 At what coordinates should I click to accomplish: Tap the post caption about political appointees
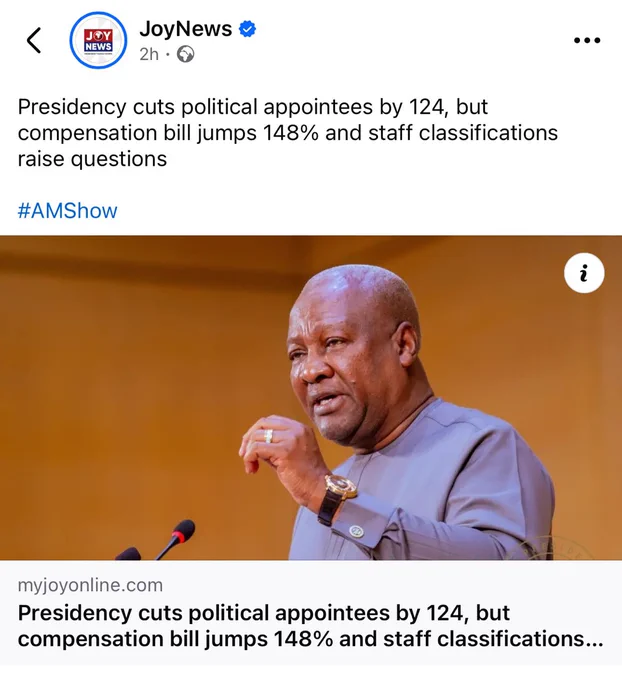287,133
